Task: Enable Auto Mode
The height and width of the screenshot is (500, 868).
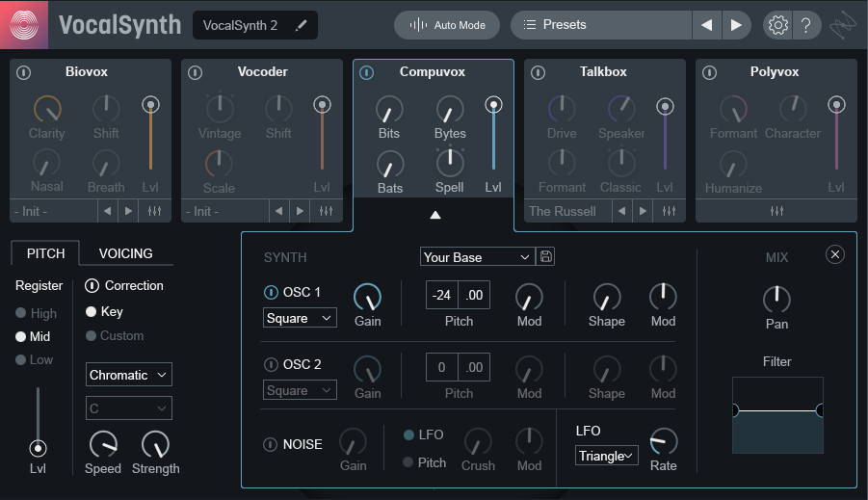Action: click(447, 25)
